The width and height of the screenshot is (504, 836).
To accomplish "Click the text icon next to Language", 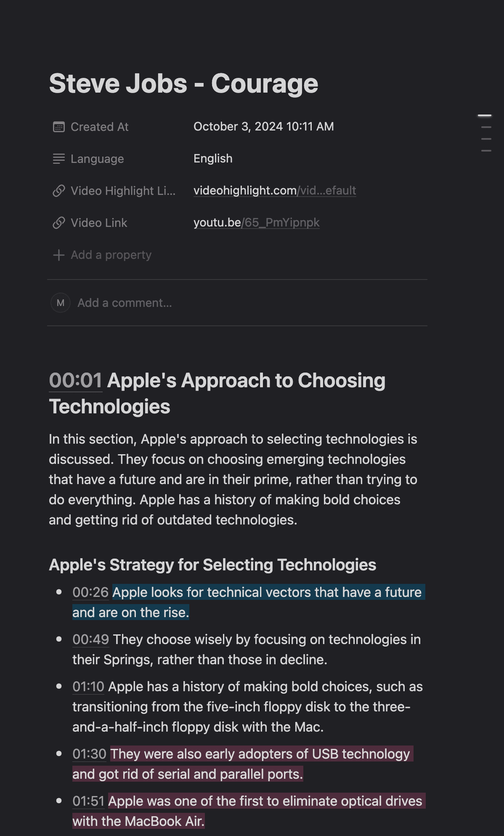I will point(59,159).
